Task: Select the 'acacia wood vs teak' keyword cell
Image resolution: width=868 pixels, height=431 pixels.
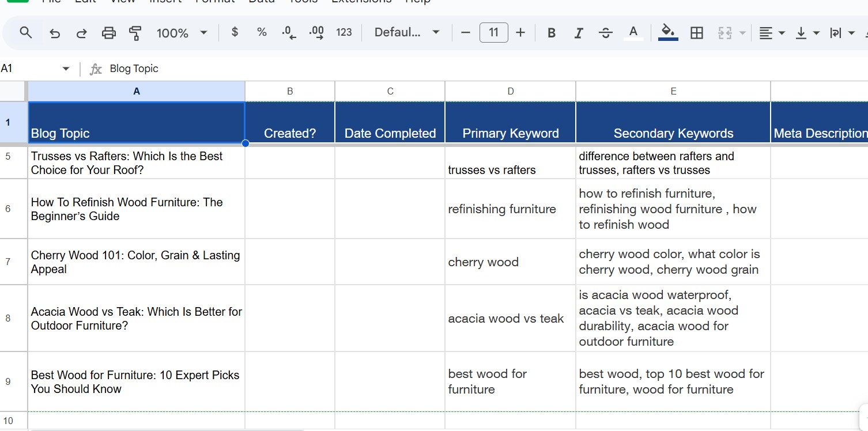Action: (x=511, y=318)
